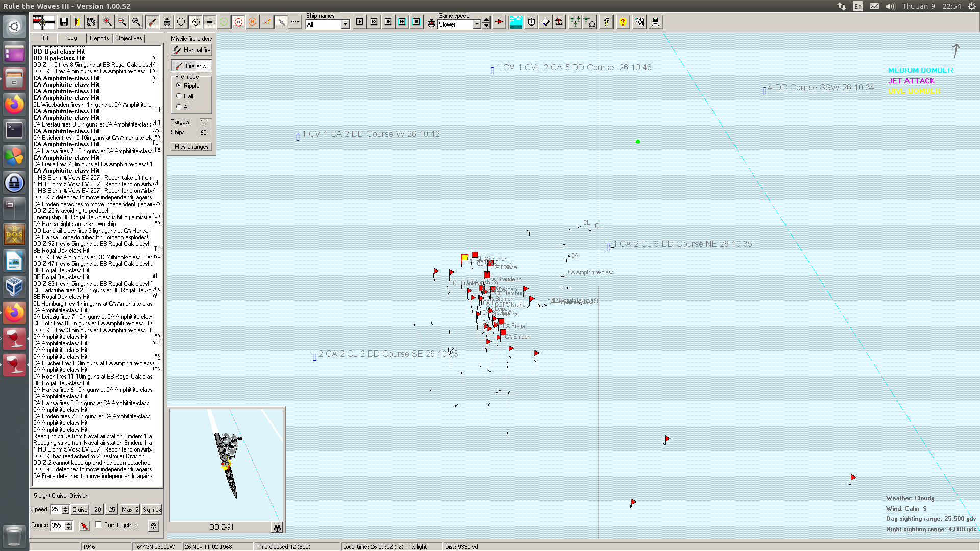Open the blue book icon

pos(545,22)
